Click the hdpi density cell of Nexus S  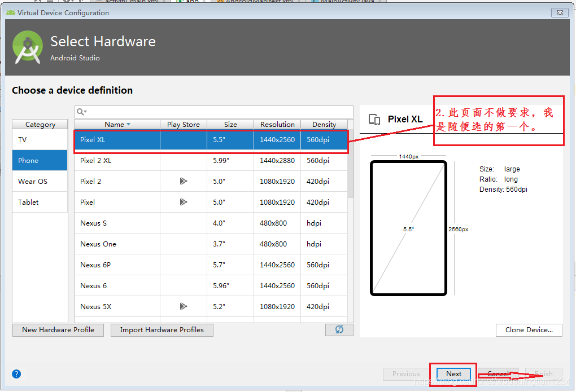click(324, 223)
